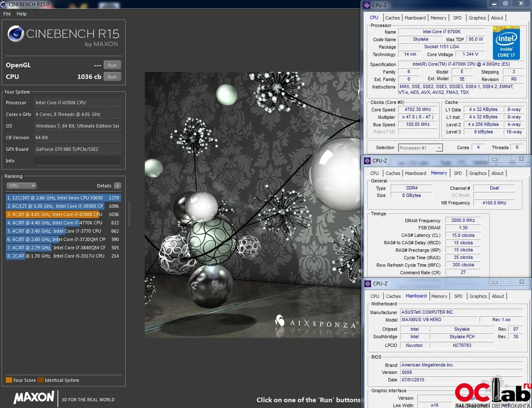Open CPU tab in middle CPU-Z window
Screen dimensions: 532x408
click(x=374, y=173)
